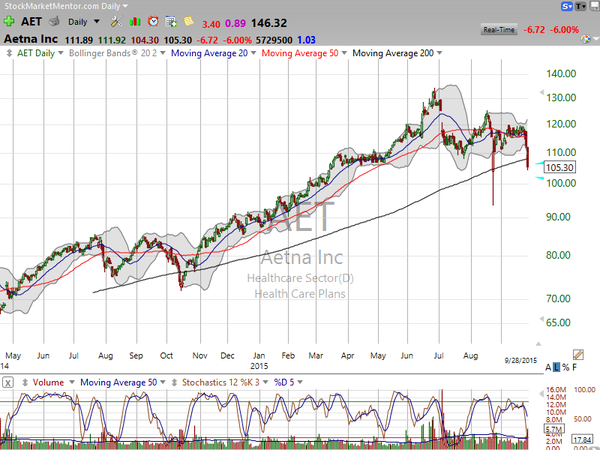Click the double-arrow handle beside Stochastics
600x450 pixels.
pyautogui.click(x=174, y=382)
